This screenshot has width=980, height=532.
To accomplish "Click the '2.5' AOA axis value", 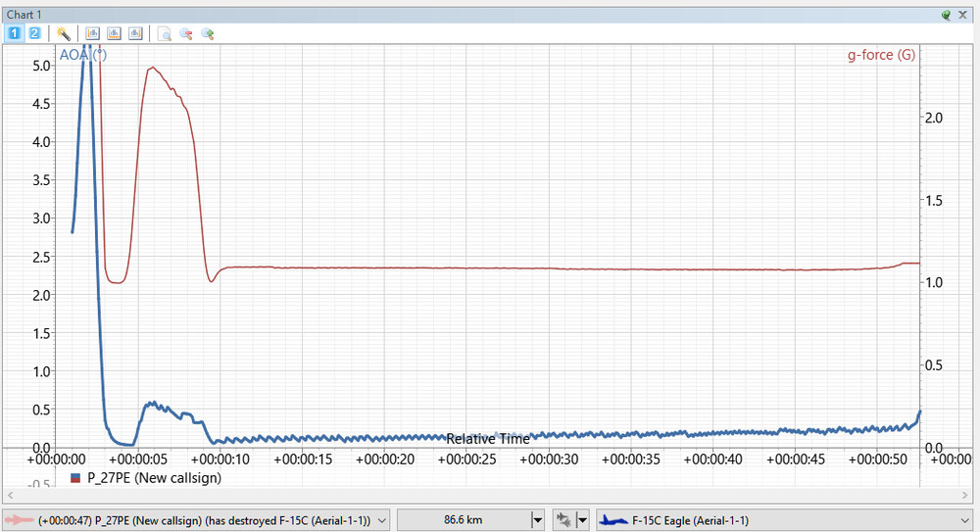I will click(41, 257).
